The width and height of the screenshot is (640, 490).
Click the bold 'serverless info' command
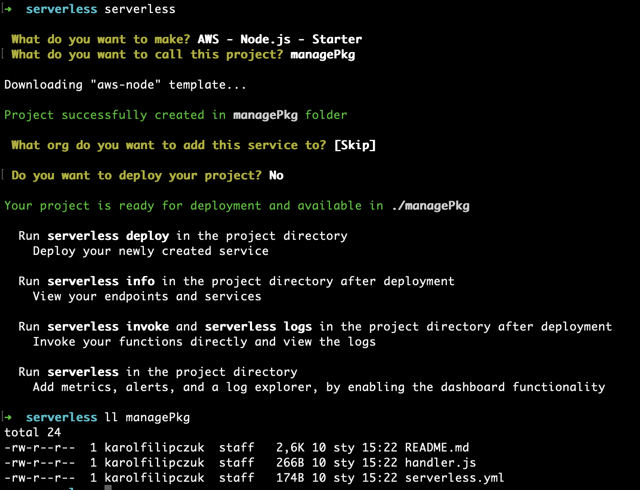pyautogui.click(x=101, y=281)
